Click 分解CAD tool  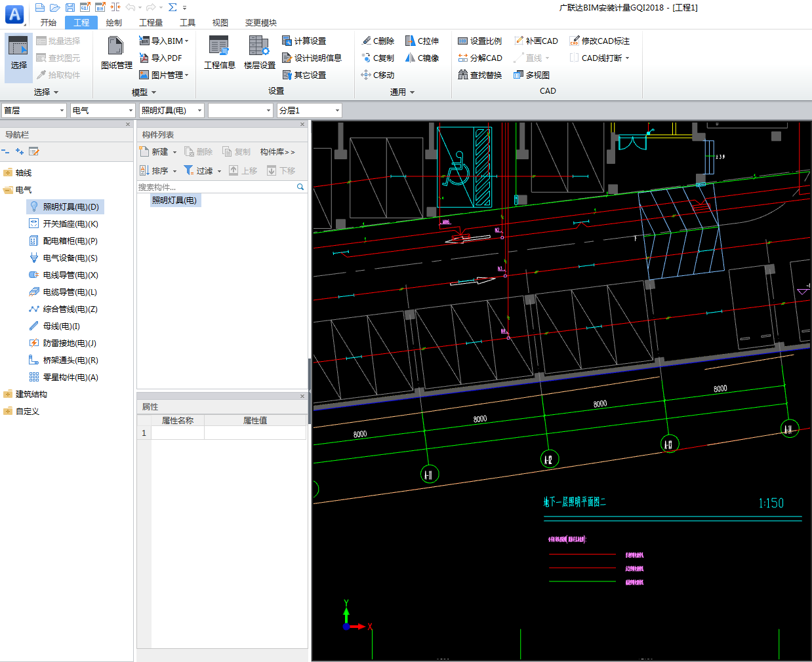pos(479,58)
